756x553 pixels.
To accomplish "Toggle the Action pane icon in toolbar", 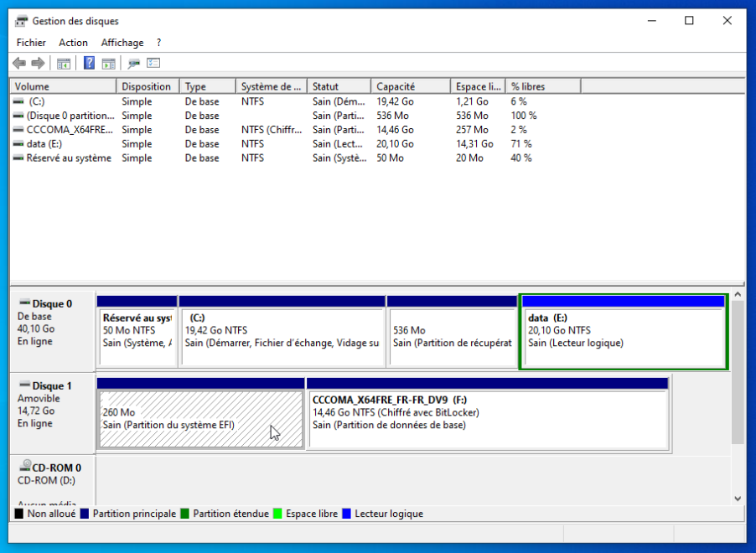I will point(110,62).
